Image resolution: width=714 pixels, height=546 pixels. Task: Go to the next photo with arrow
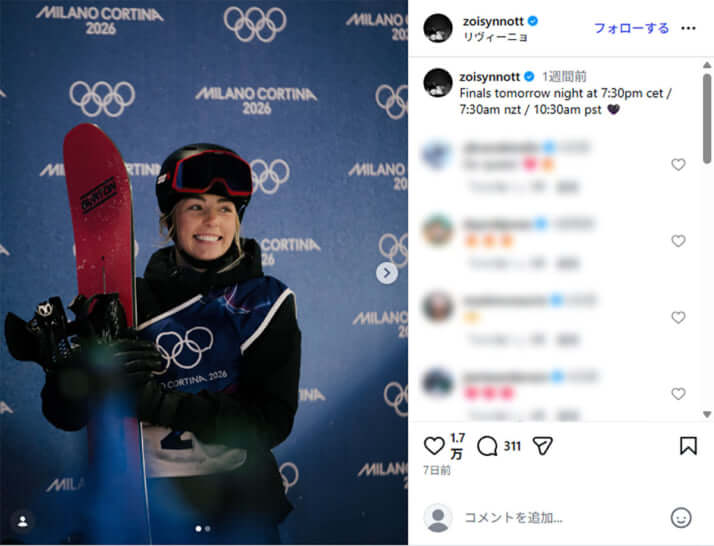click(x=387, y=273)
